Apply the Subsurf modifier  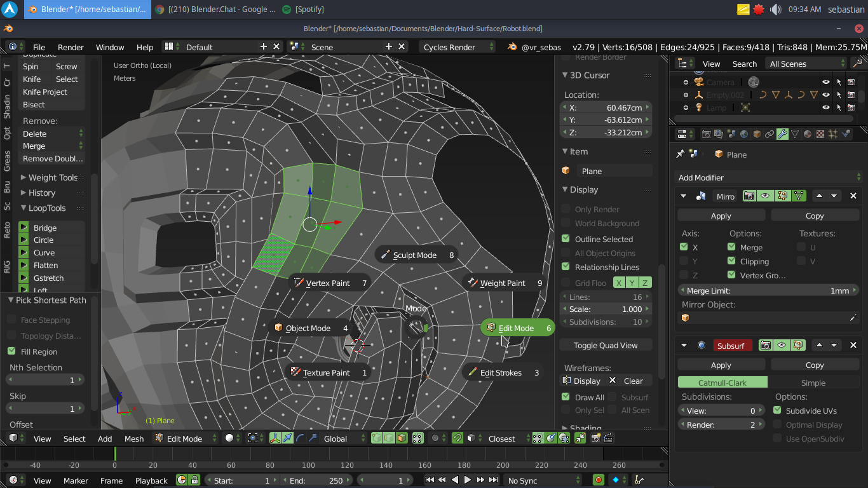click(721, 365)
